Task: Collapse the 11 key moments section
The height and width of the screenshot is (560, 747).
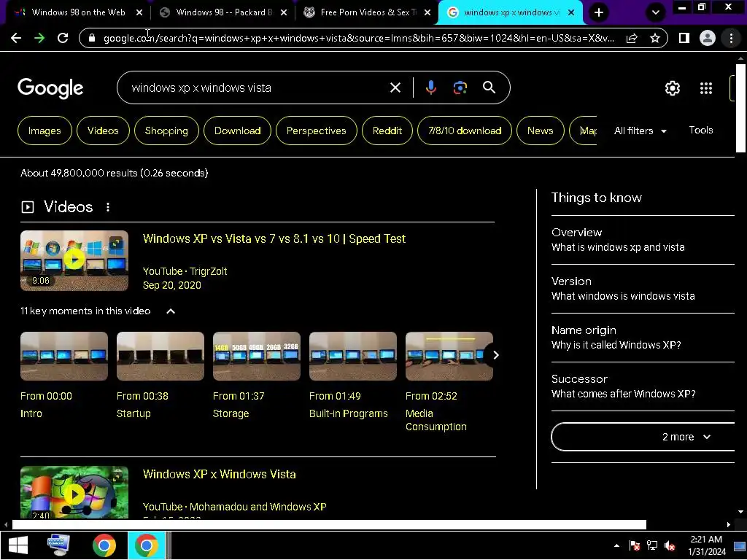Action: 171,311
